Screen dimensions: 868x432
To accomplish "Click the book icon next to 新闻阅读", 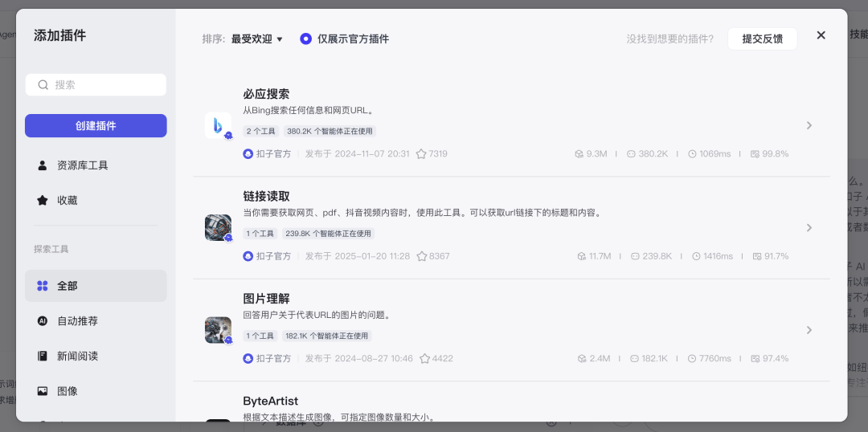I will tap(42, 356).
